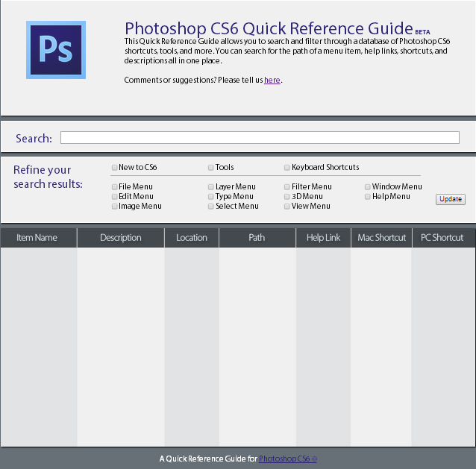The height and width of the screenshot is (469, 476).
Task: Click the Mac Shortcut column header
Action: tap(381, 238)
